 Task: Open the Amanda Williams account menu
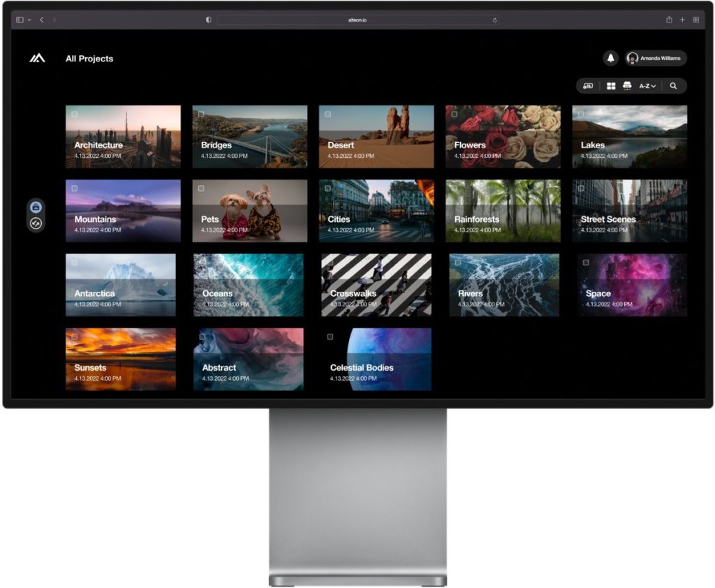(656, 59)
